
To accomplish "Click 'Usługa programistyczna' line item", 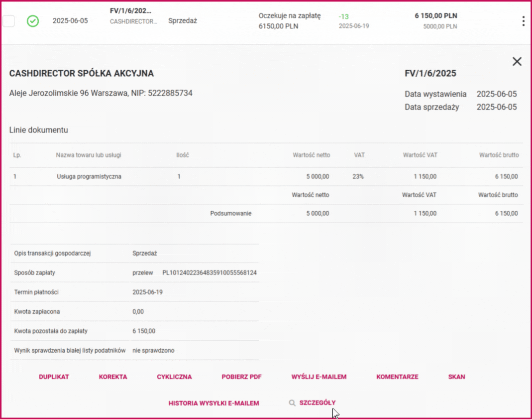I will pos(89,176).
